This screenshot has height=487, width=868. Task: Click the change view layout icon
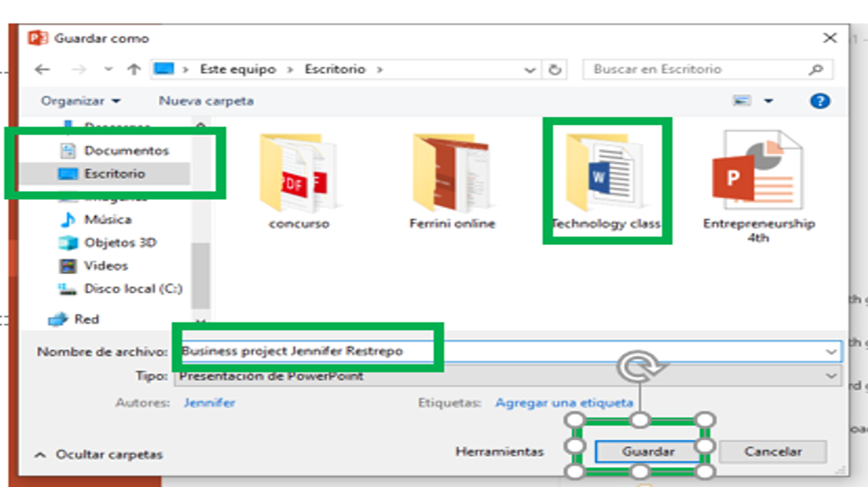[742, 101]
